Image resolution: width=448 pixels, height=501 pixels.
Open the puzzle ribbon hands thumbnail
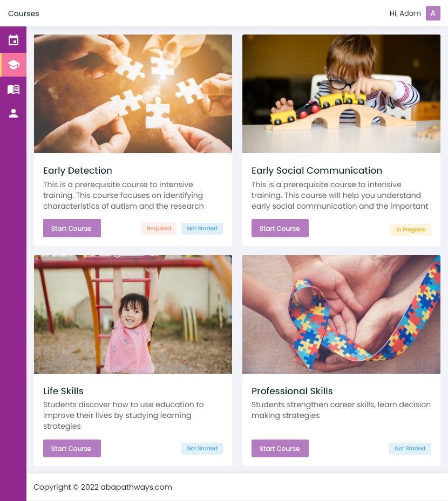pyautogui.click(x=341, y=314)
